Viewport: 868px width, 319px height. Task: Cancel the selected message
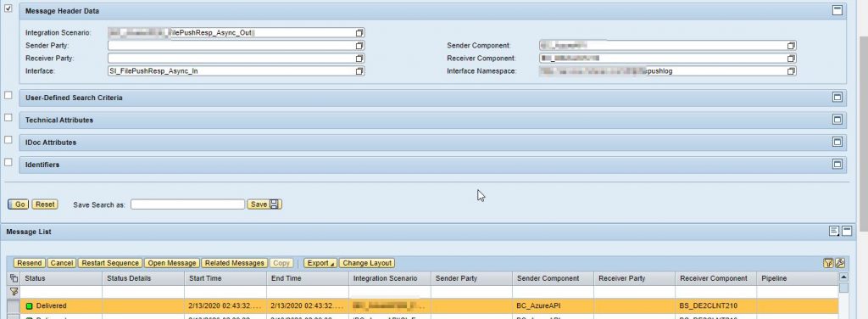coord(62,263)
